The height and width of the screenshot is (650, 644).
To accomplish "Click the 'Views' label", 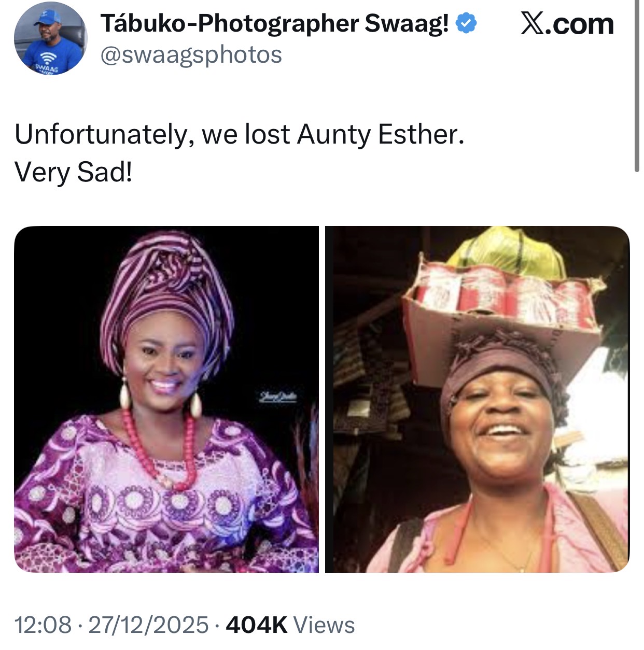I will tap(324, 625).
